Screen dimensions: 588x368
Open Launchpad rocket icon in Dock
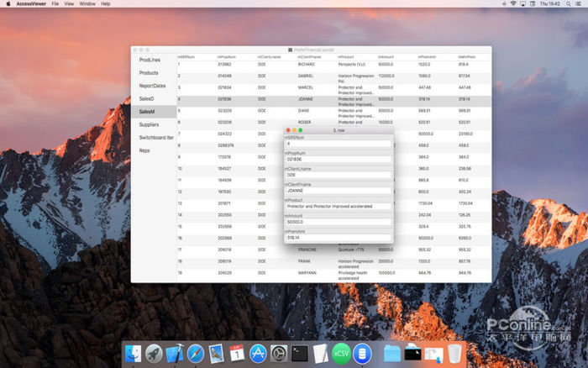(154, 355)
